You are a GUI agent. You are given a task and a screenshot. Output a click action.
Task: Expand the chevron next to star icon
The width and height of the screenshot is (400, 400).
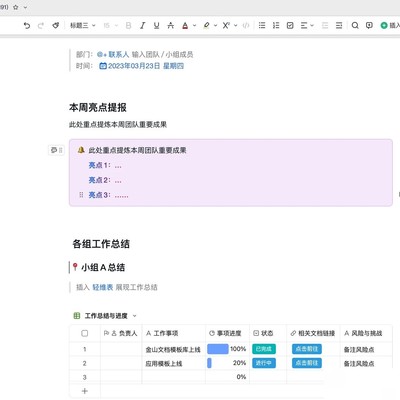25,7
